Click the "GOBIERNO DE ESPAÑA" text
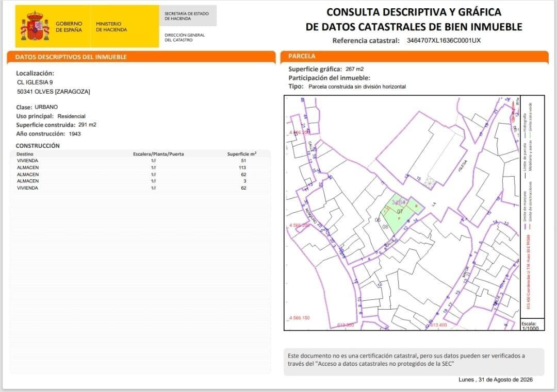The width and height of the screenshot is (557, 392). [69, 27]
